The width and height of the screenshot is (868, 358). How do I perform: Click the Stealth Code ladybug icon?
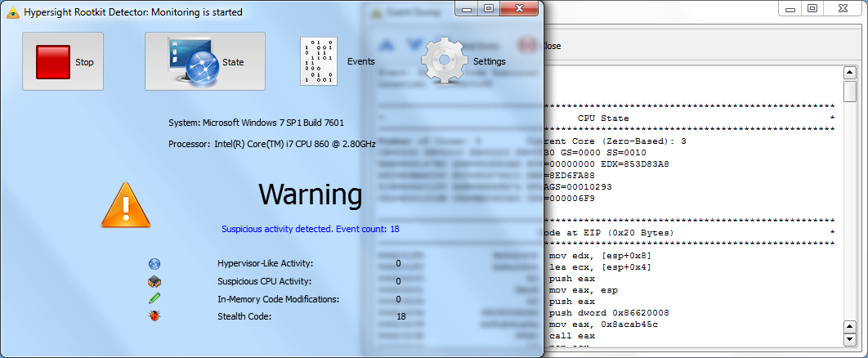click(x=154, y=316)
